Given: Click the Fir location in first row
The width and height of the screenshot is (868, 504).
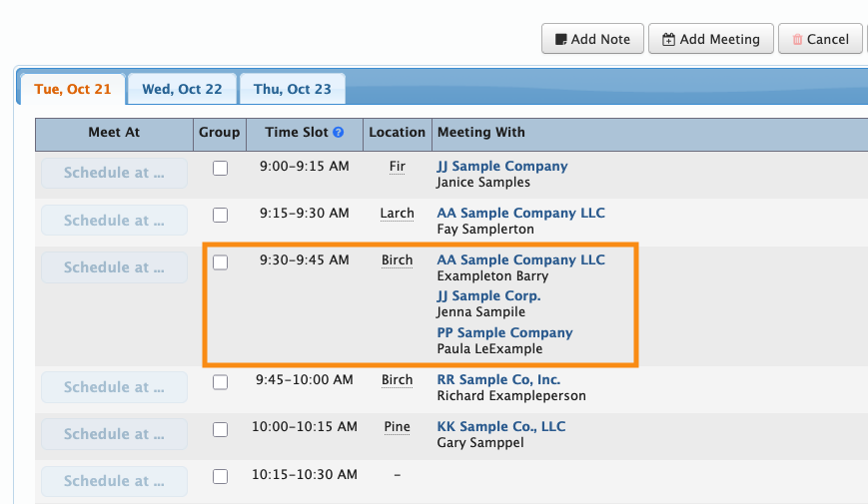Looking at the screenshot, I should point(397,167).
